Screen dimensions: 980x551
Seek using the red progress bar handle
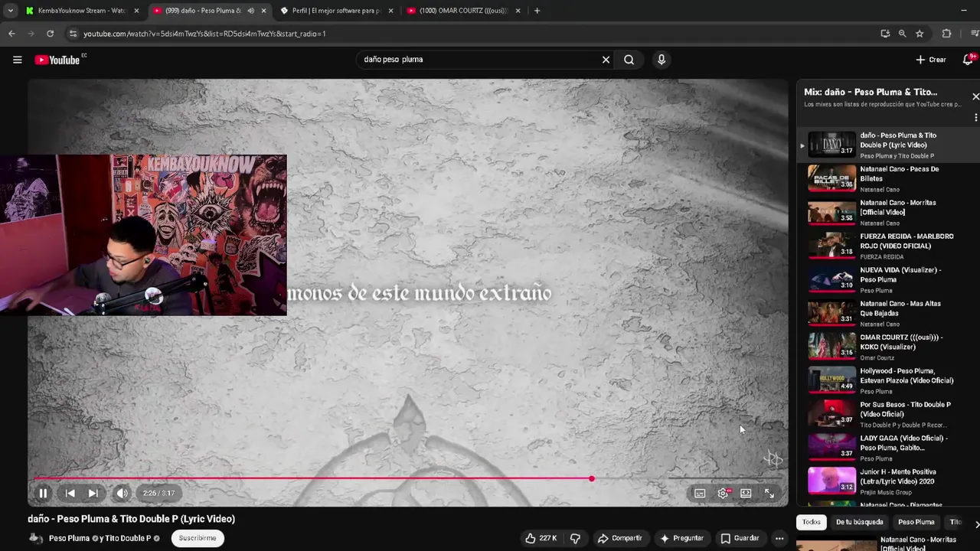point(591,478)
